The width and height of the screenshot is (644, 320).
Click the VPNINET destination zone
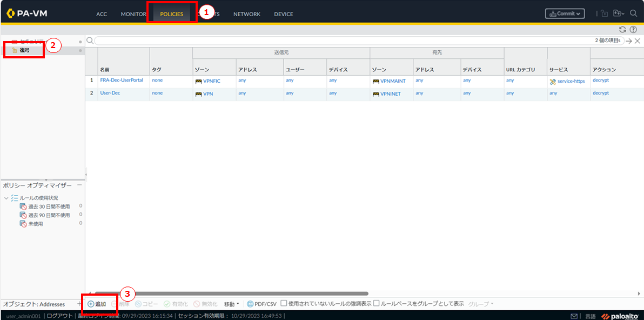tap(392, 94)
